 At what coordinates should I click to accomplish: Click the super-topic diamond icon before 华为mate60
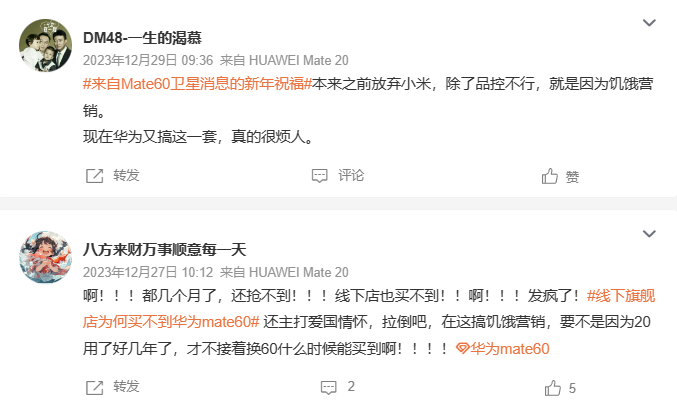tap(462, 348)
